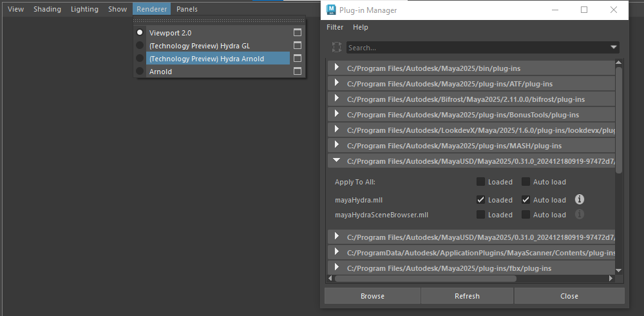Click the mayaHydra.mll plug-in name
The image size is (644, 316).
[x=359, y=200]
